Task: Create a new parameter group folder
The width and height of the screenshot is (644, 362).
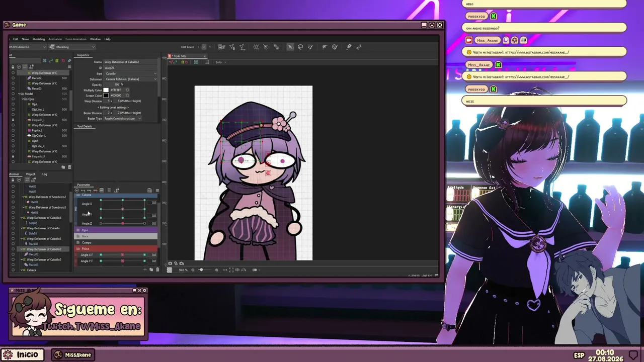Action: coord(151,270)
